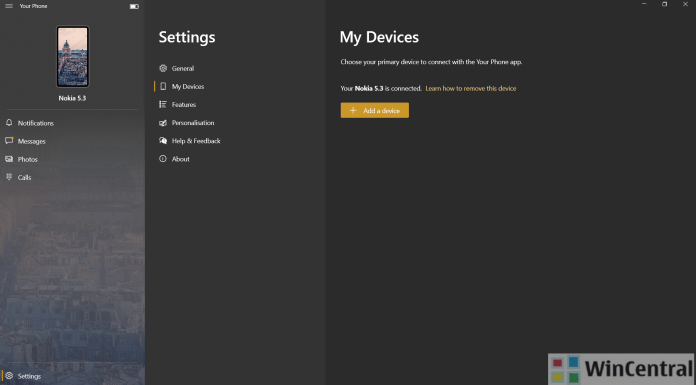This screenshot has width=696, height=385.
Task: Restore down the Your Phone window
Action: (664, 4)
